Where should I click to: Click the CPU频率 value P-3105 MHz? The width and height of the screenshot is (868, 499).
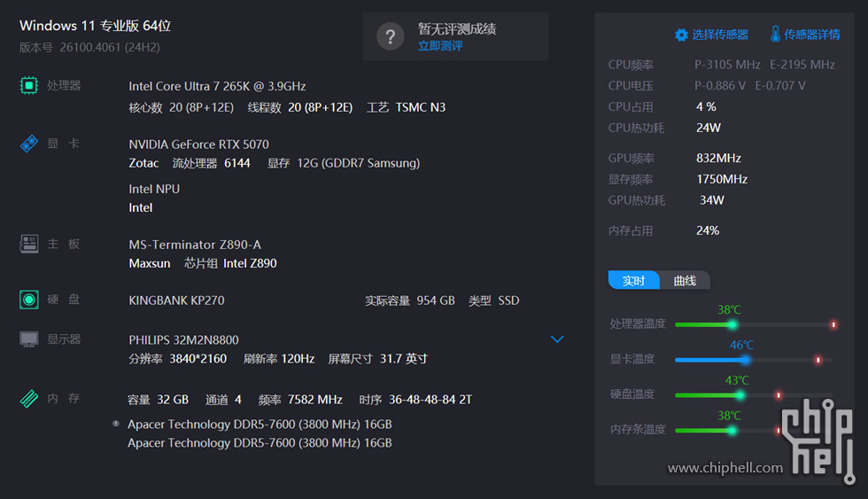click(727, 65)
